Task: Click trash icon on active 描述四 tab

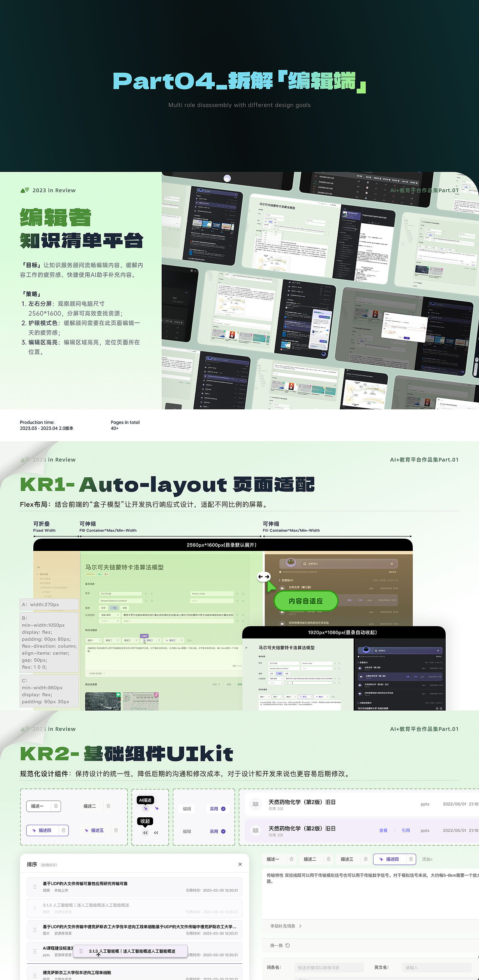Action: [x=411, y=859]
